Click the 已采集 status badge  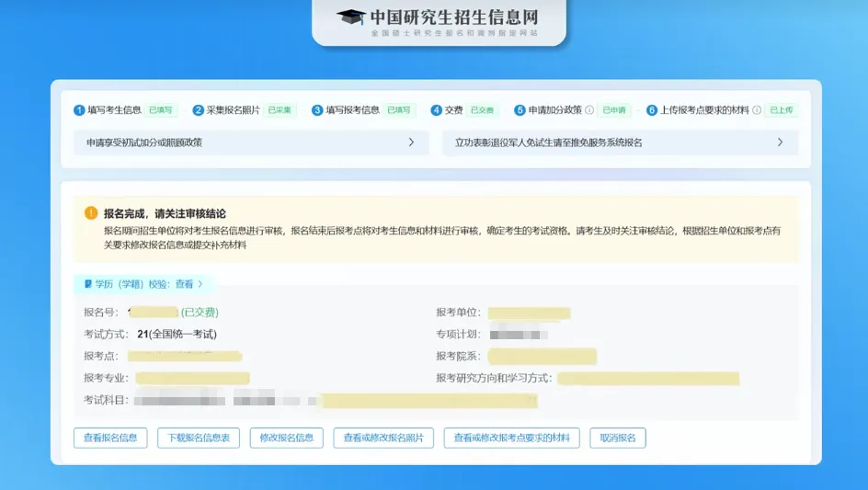(280, 110)
